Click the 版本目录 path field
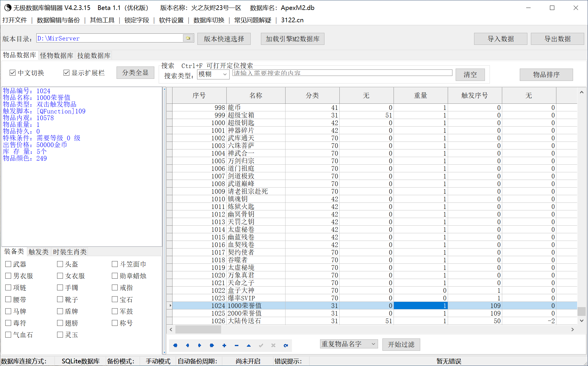 pos(110,38)
